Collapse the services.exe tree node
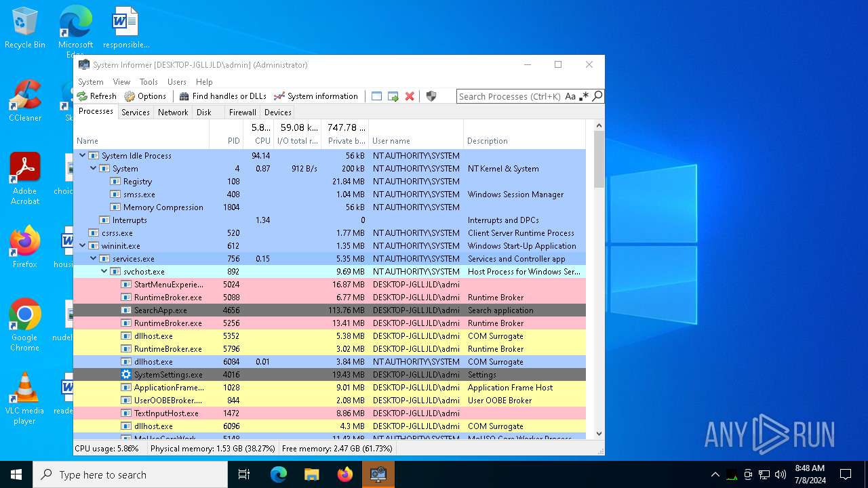 94,259
